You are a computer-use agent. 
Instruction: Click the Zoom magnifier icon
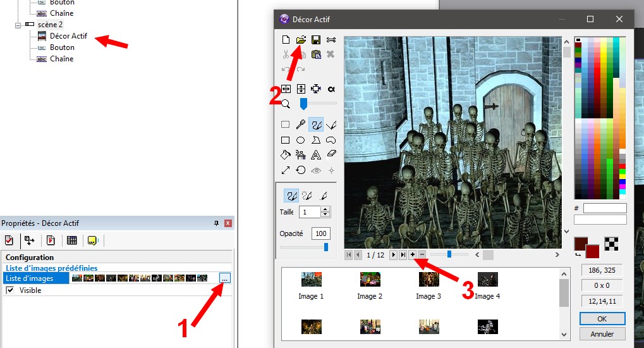pos(286,104)
